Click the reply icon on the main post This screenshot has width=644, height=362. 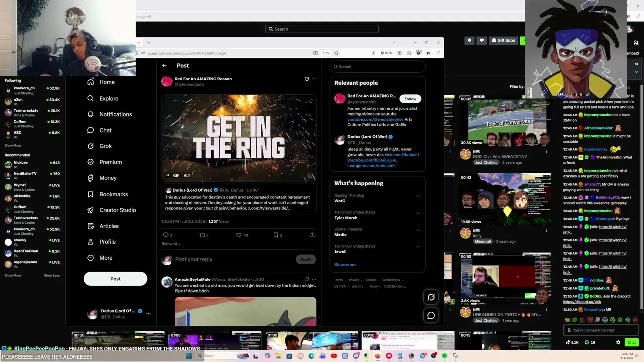(x=166, y=235)
